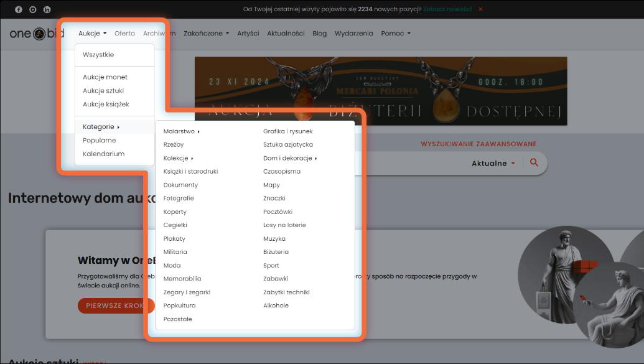644x364 pixels.
Task: Close the new items notification bar
Action: click(480, 9)
